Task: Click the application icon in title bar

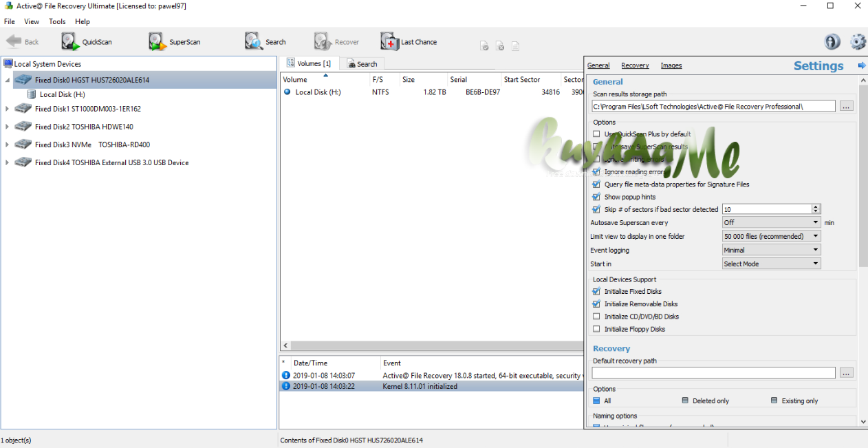Action: tap(8, 6)
